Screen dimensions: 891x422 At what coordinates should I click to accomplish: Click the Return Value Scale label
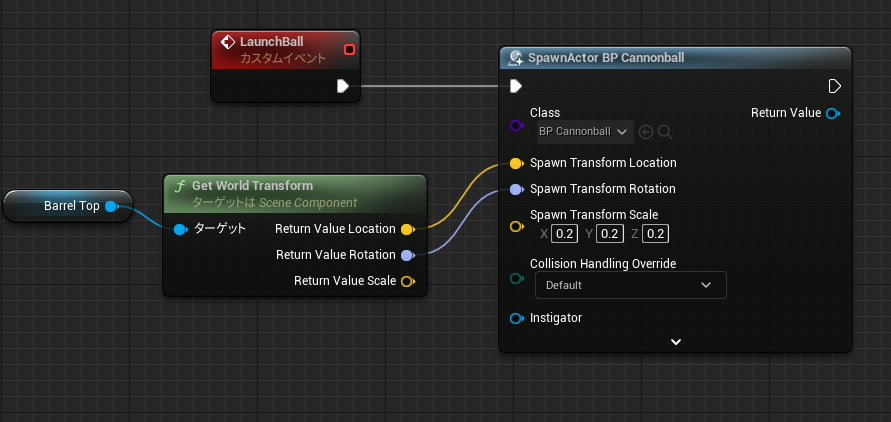point(345,281)
